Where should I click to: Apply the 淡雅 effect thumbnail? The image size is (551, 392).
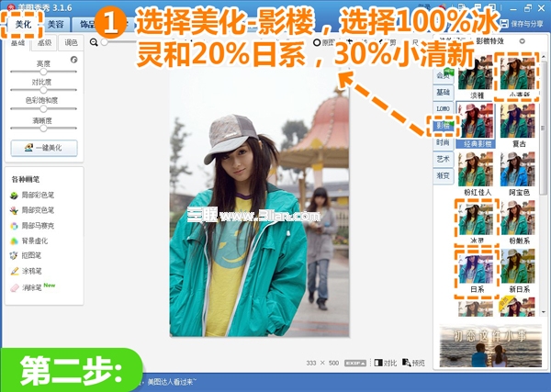point(476,74)
